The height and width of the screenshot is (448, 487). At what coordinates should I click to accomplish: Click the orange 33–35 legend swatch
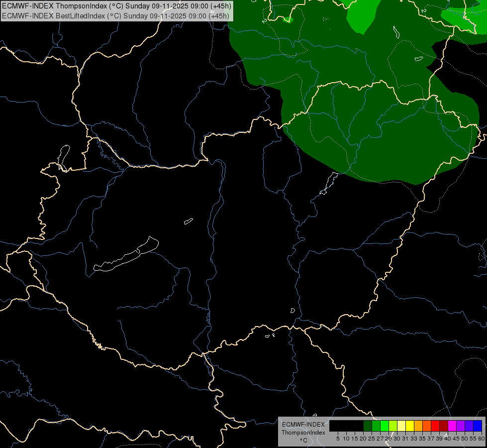click(x=418, y=426)
